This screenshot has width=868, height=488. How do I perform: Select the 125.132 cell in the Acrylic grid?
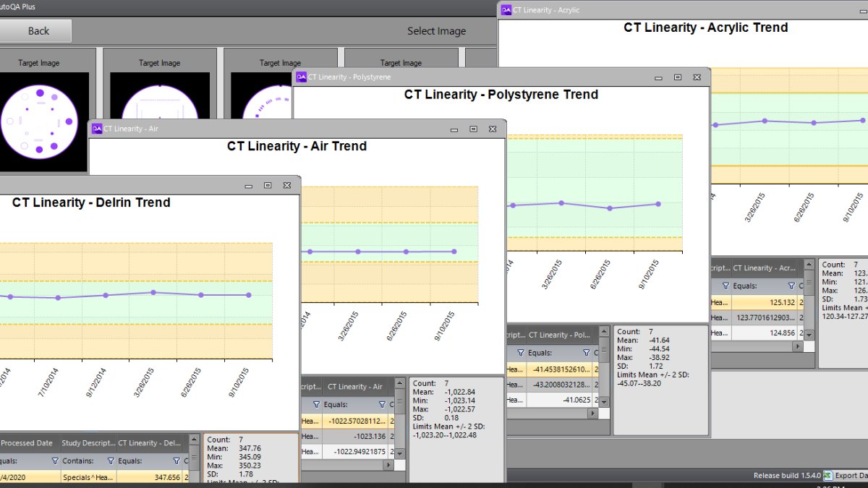[765, 302]
